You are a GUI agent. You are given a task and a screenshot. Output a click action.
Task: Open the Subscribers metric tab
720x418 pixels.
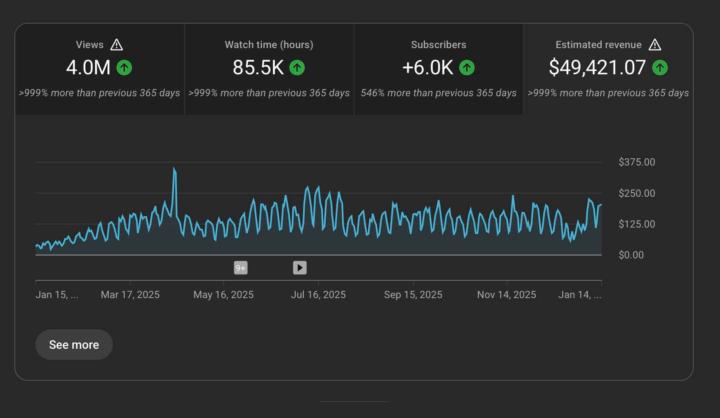438,69
